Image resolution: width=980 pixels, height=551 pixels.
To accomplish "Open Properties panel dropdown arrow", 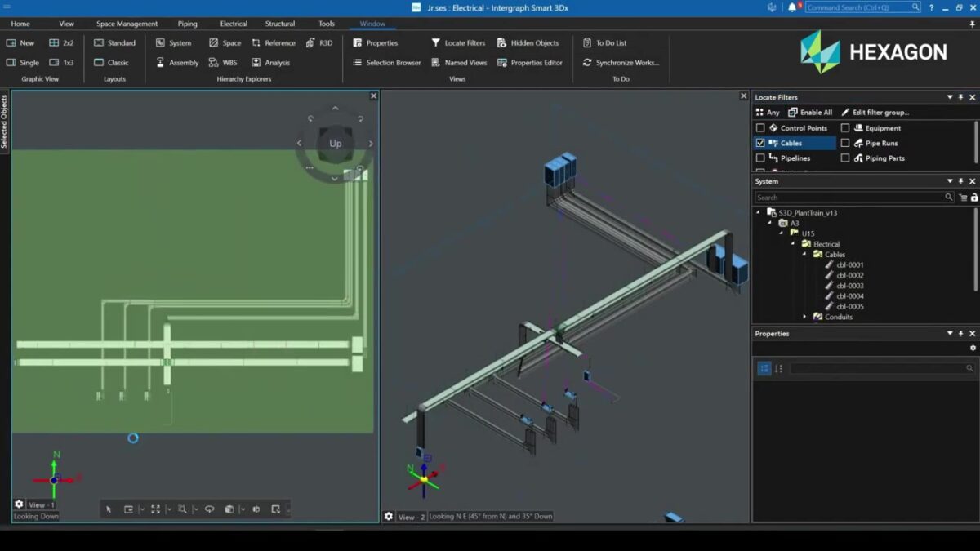I will coord(950,333).
